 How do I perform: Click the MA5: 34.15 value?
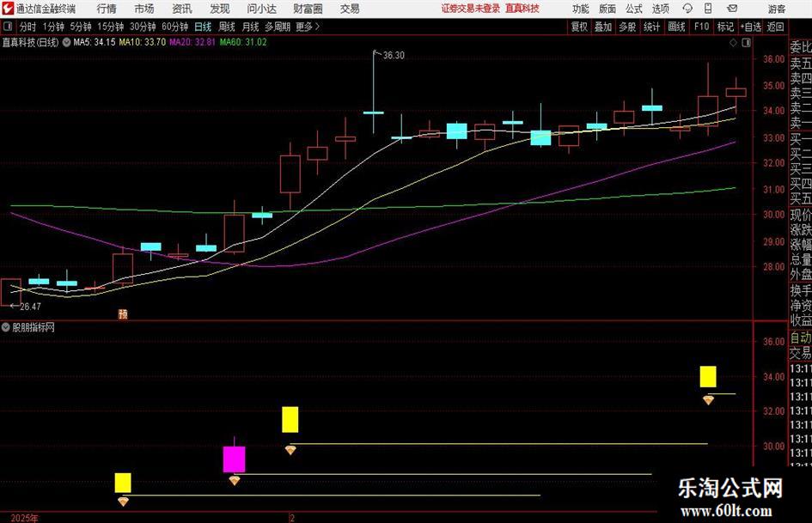[x=95, y=42]
